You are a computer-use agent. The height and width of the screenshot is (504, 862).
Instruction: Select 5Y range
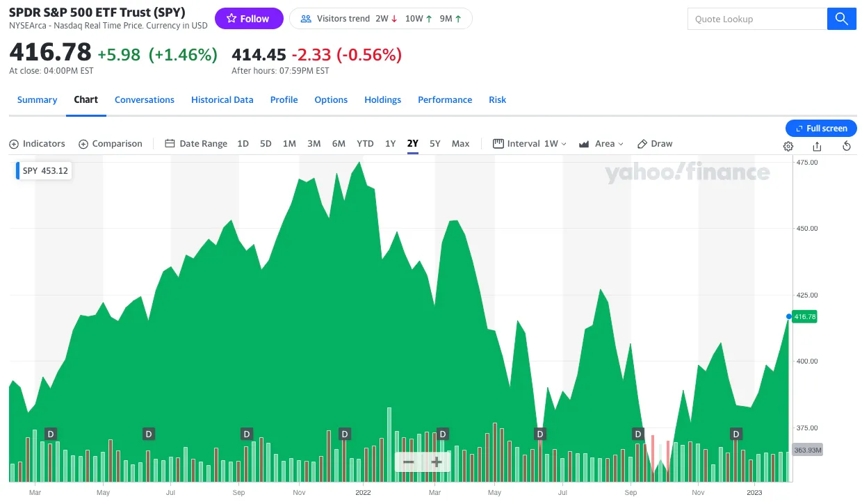435,144
